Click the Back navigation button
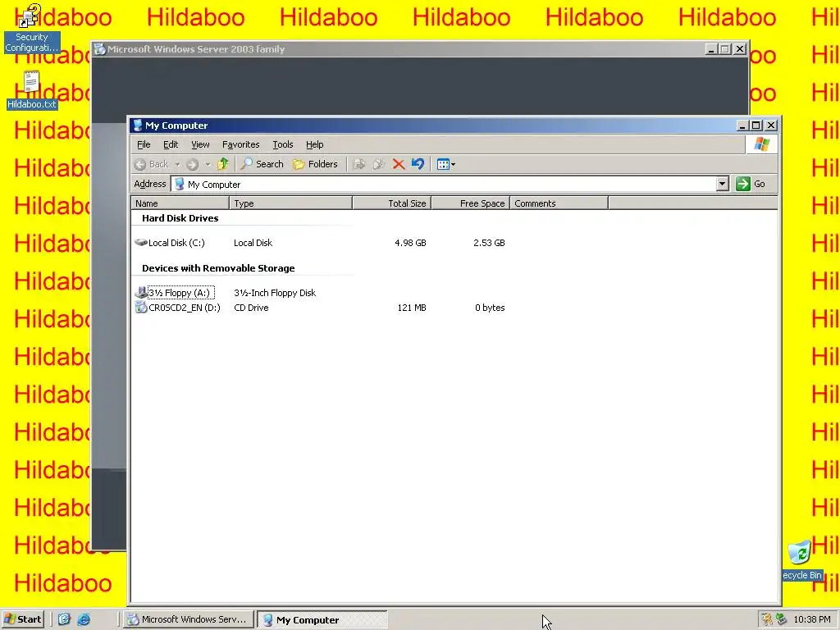Screen dimensions: 840x630 coord(152,164)
